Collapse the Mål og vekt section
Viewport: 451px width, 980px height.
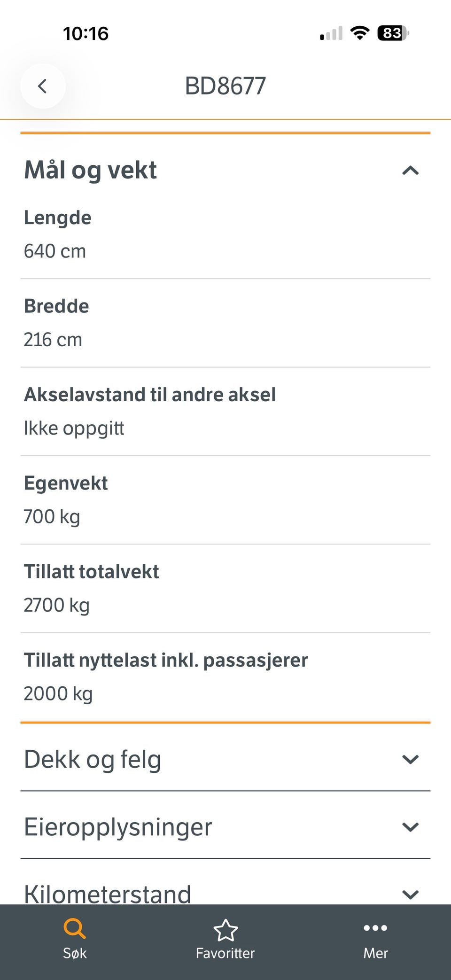coord(410,170)
